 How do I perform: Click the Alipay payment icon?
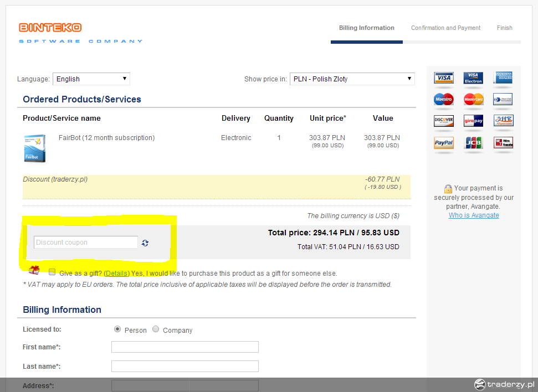[x=503, y=120]
